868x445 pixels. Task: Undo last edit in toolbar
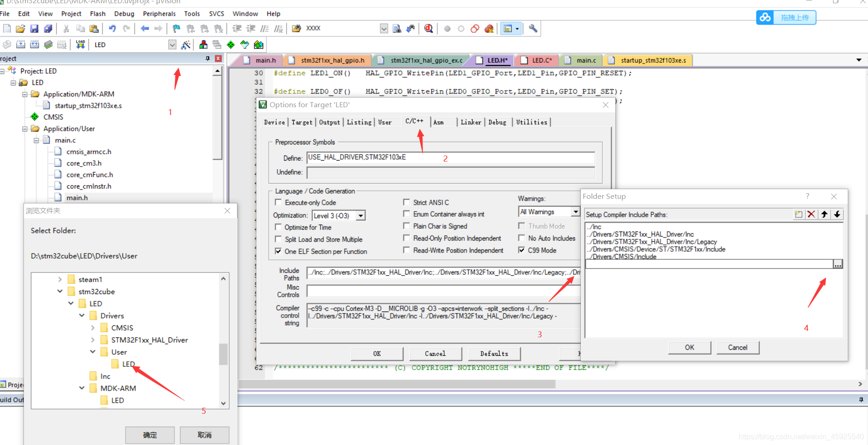112,29
